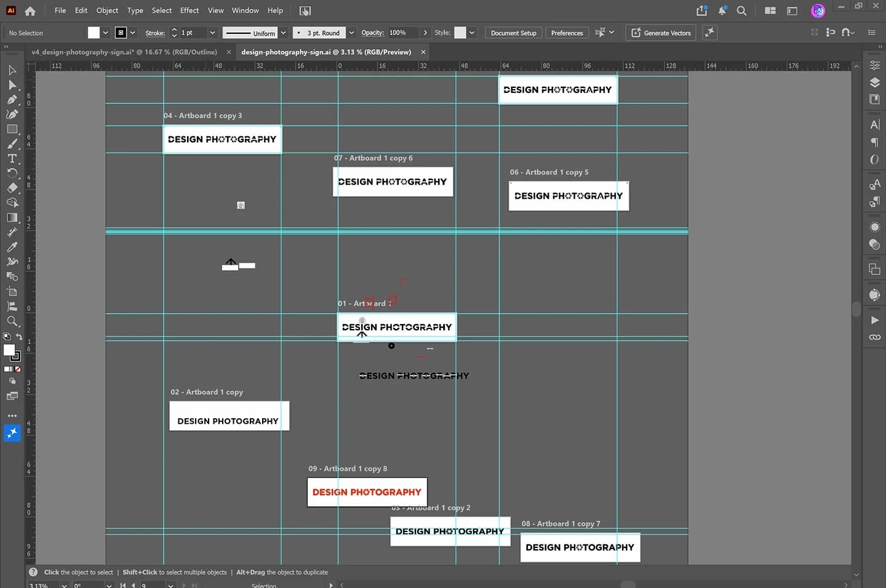This screenshot has width=886, height=588.
Task: Open the 3 pt. Round brush dropdown
Action: click(x=352, y=33)
